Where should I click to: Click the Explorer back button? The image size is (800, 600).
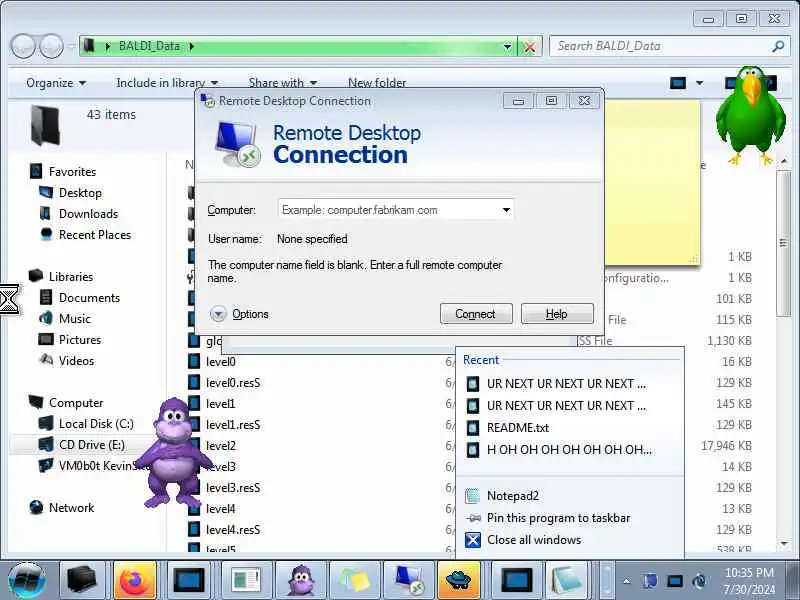23,46
